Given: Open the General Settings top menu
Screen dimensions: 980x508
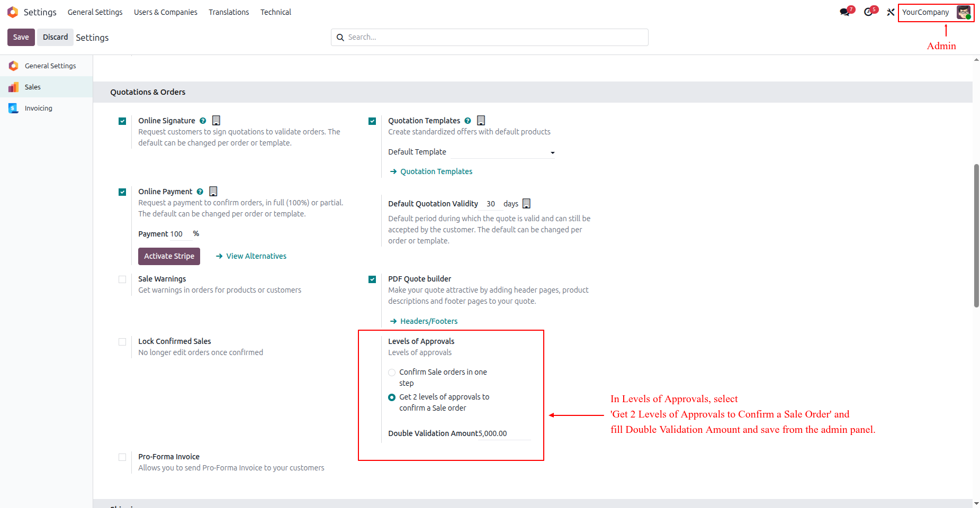Looking at the screenshot, I should pos(95,12).
